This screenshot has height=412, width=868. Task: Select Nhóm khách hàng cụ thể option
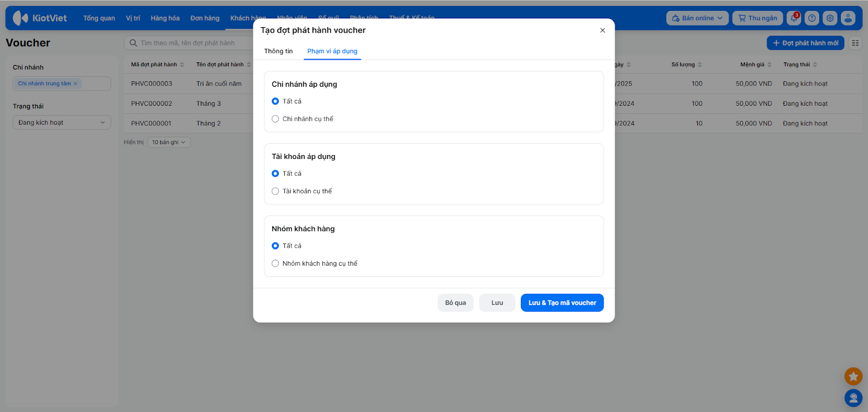point(276,263)
